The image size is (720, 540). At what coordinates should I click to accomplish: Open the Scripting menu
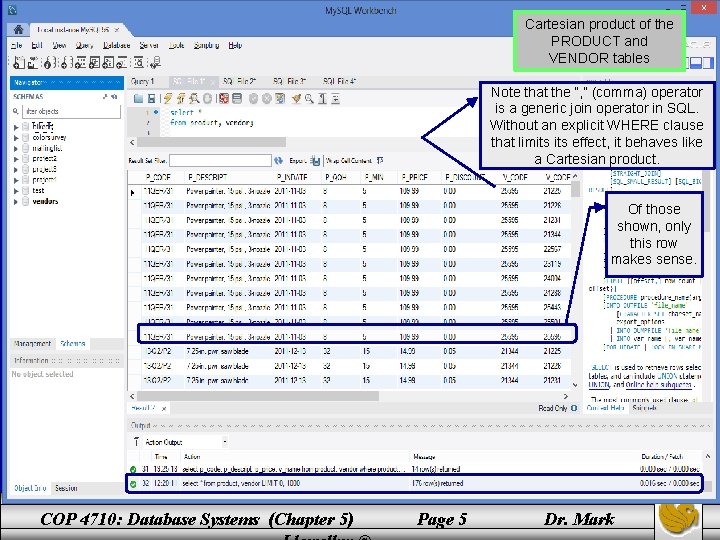(x=206, y=45)
